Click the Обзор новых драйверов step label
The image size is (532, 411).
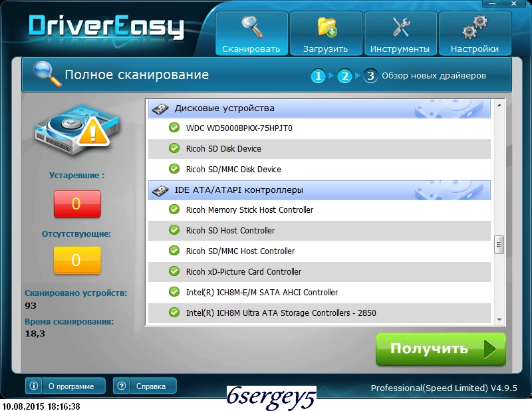434,76
